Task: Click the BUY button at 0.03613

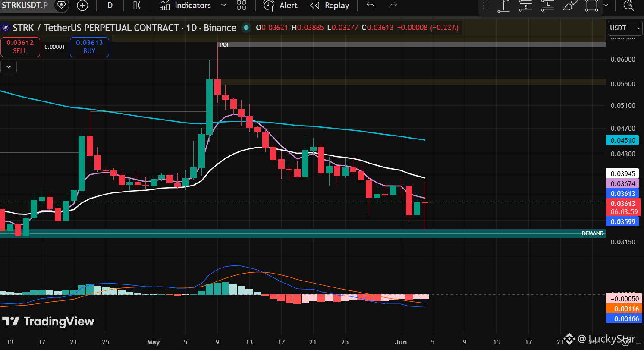Action: point(89,47)
